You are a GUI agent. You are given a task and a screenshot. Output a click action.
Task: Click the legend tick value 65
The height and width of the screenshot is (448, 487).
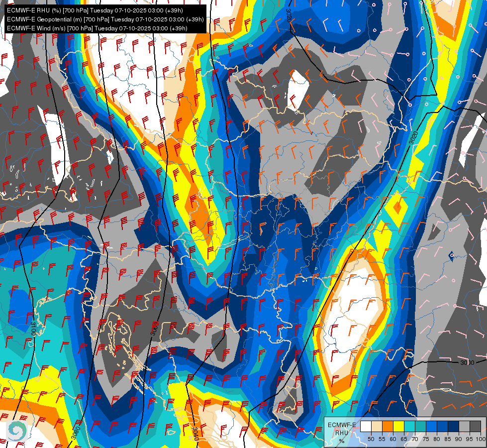(x=404, y=439)
